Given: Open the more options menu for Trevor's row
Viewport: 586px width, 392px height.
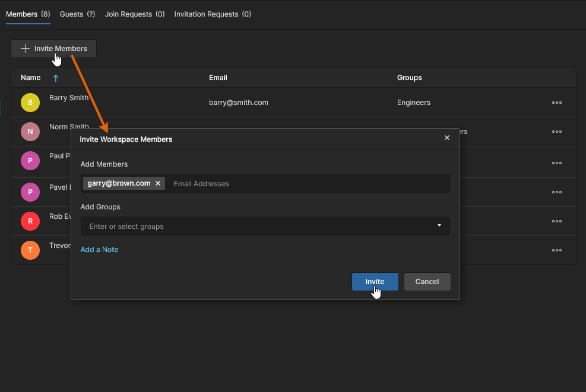Looking at the screenshot, I should pos(556,250).
